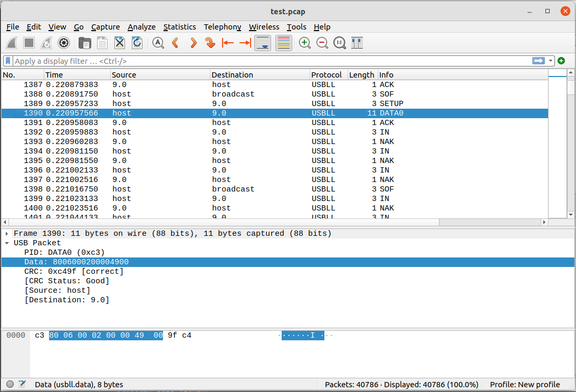Find a packet with the magnifier icon
This screenshot has height=392, width=576.
158,43
